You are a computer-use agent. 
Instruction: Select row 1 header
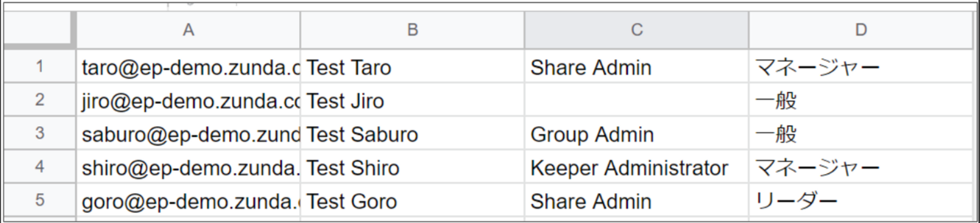click(39, 66)
